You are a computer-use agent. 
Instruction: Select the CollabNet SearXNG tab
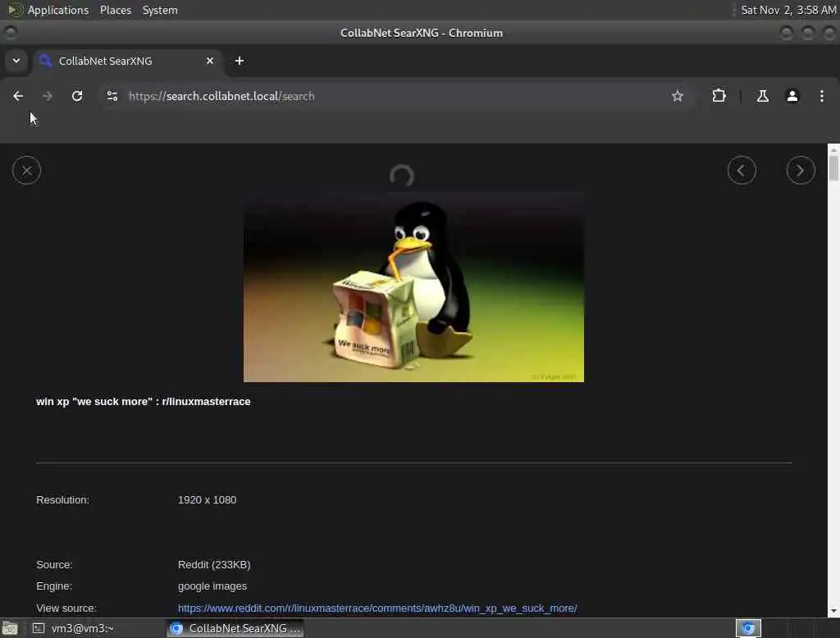(x=128, y=61)
